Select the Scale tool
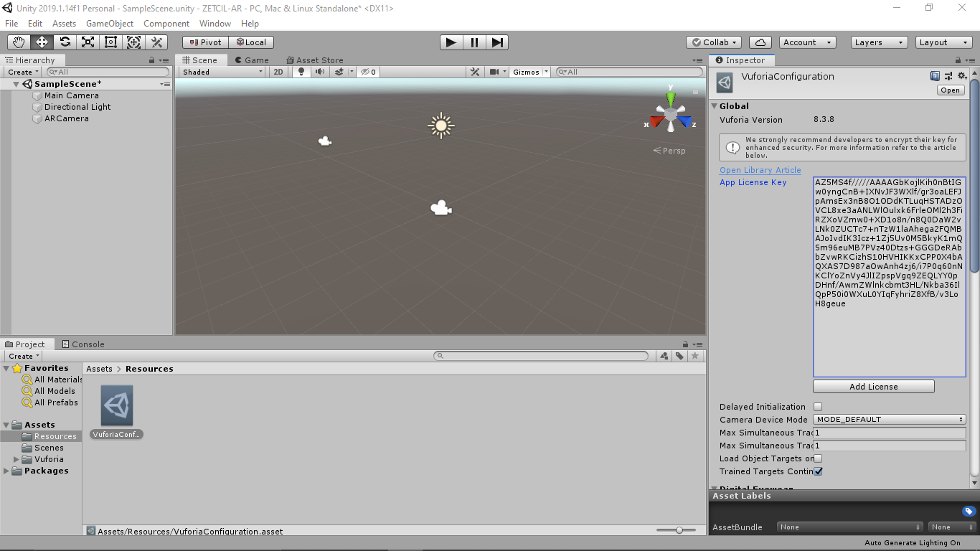The image size is (980, 551). click(88, 42)
